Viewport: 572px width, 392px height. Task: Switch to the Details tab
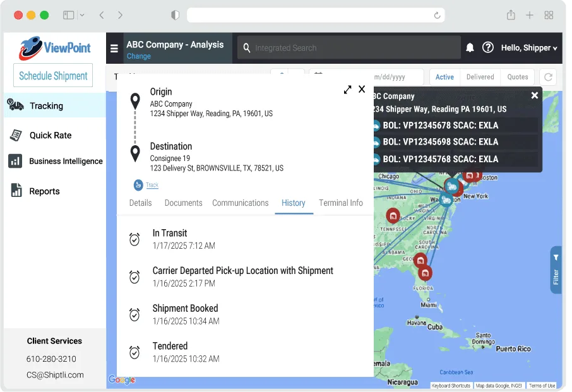coord(140,203)
